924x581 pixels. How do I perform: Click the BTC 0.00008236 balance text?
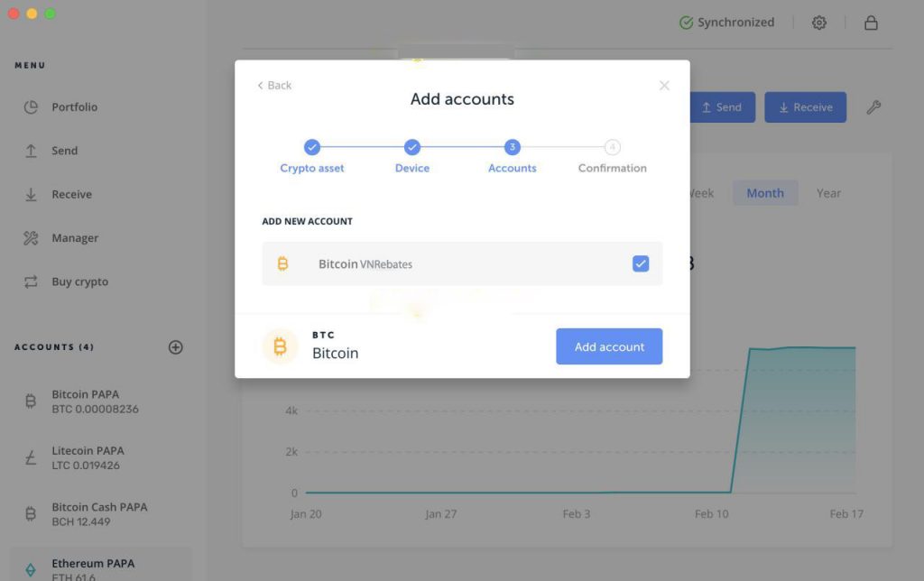click(95, 409)
